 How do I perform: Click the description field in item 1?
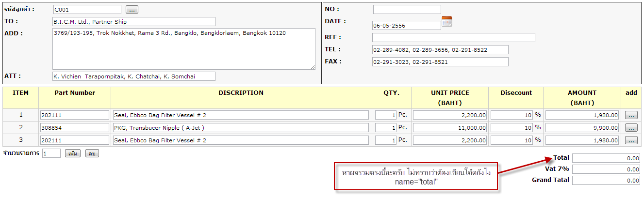coord(240,115)
